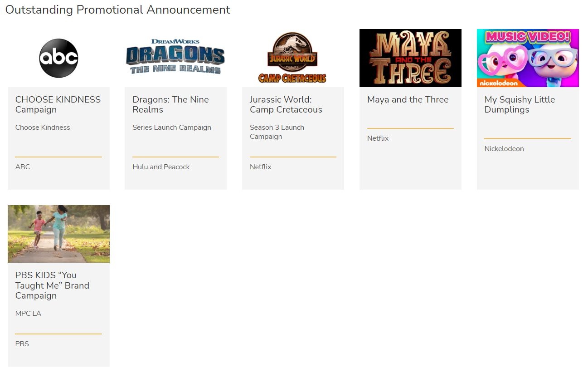This screenshot has height=368, width=588.
Task: Click the Choose Kindness subtitle text
Action: coord(43,128)
